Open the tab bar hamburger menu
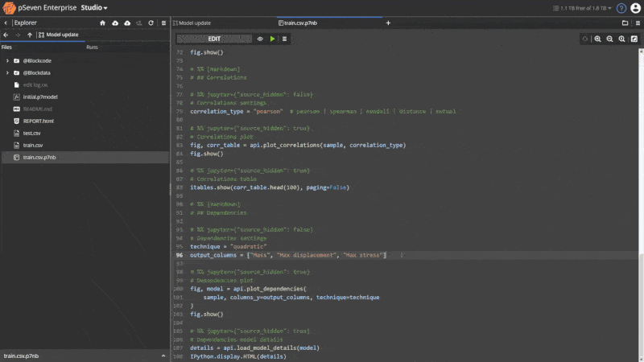 638,23
